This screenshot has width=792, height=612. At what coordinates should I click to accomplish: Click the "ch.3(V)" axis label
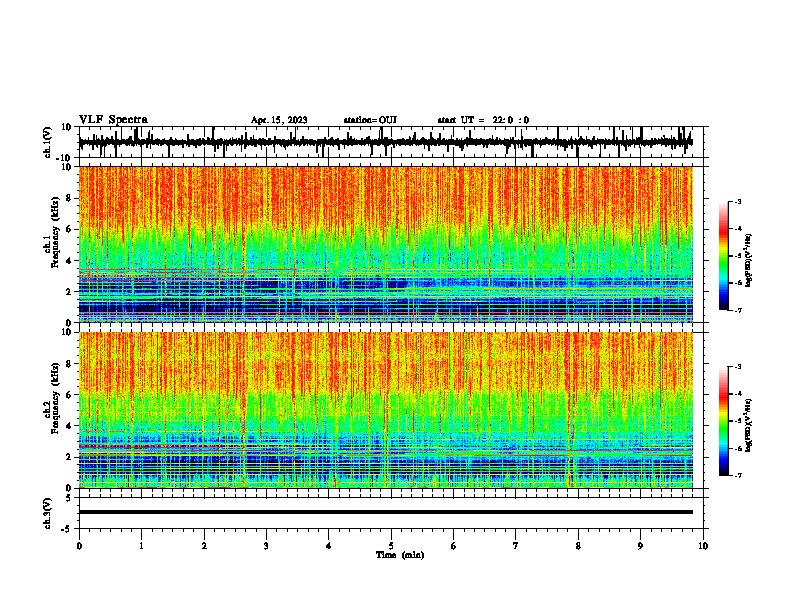click(48, 514)
